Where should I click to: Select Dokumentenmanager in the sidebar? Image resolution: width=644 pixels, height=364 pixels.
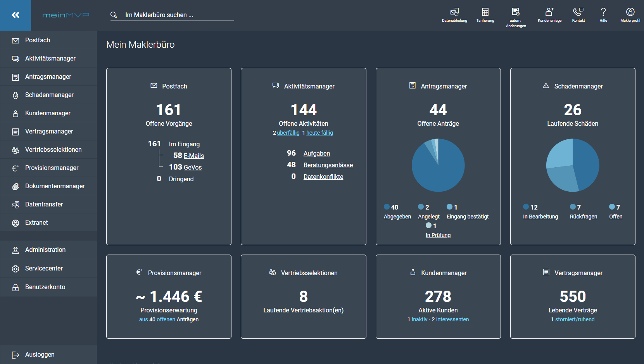click(x=55, y=186)
